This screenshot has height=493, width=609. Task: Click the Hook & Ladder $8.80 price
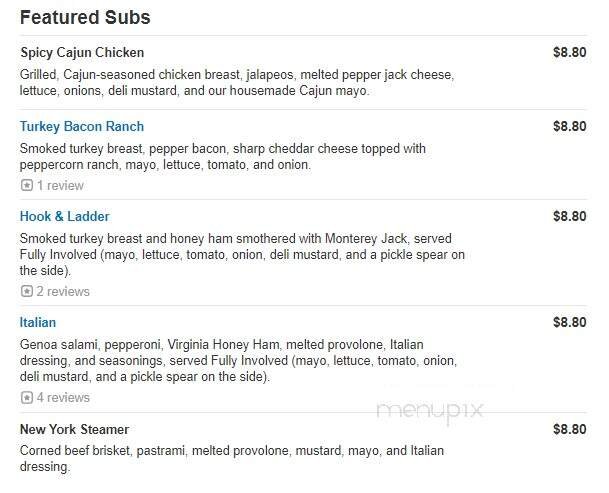click(569, 217)
